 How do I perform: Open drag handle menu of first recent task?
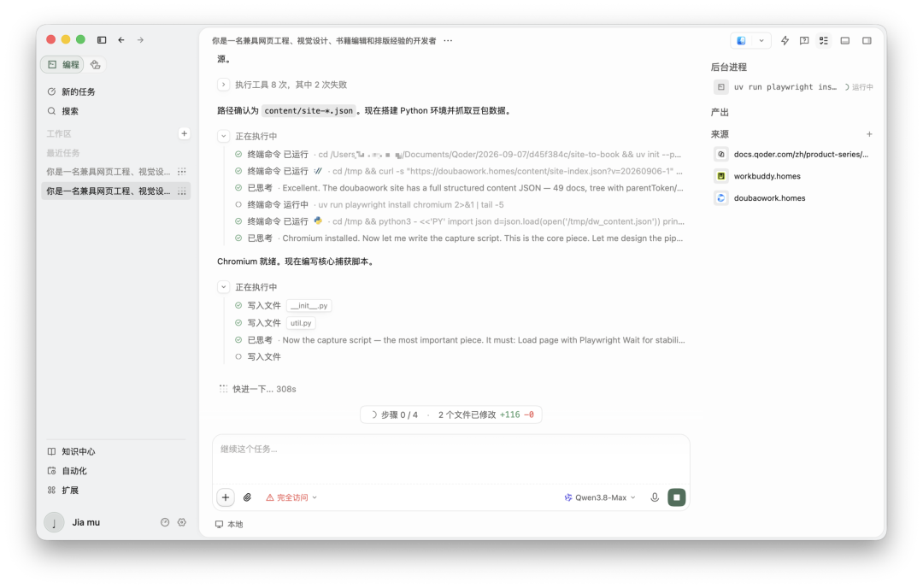(182, 172)
